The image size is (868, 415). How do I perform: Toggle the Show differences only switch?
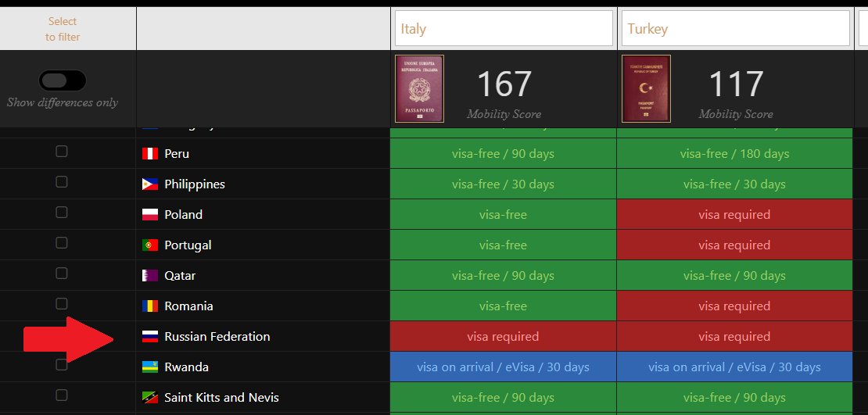click(63, 80)
